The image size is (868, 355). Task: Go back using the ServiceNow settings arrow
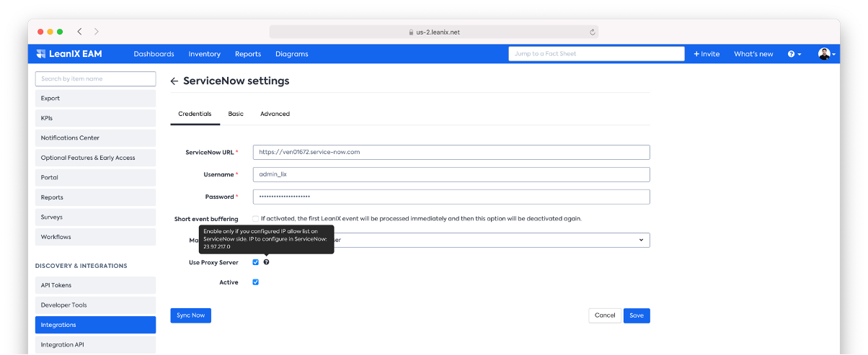174,81
